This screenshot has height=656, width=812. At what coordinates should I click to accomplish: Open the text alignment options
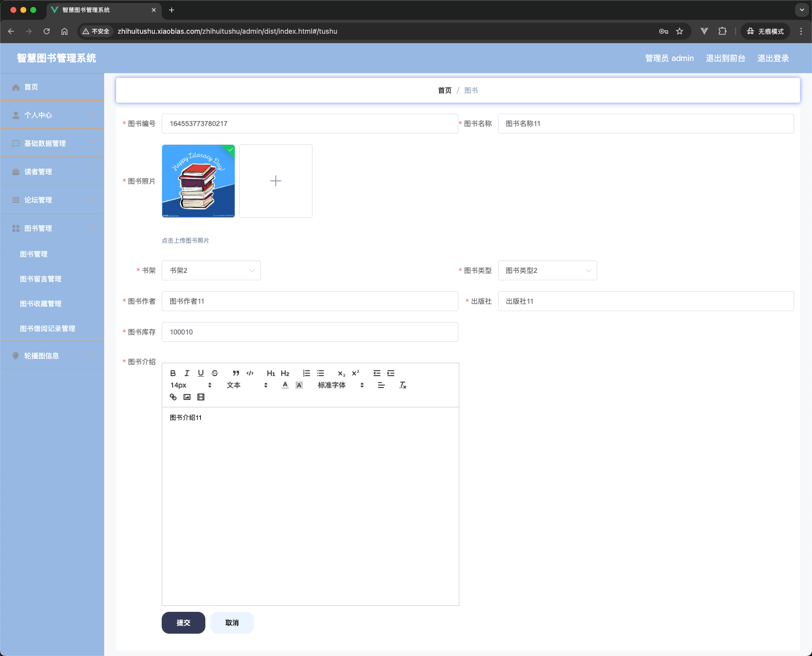pos(381,385)
